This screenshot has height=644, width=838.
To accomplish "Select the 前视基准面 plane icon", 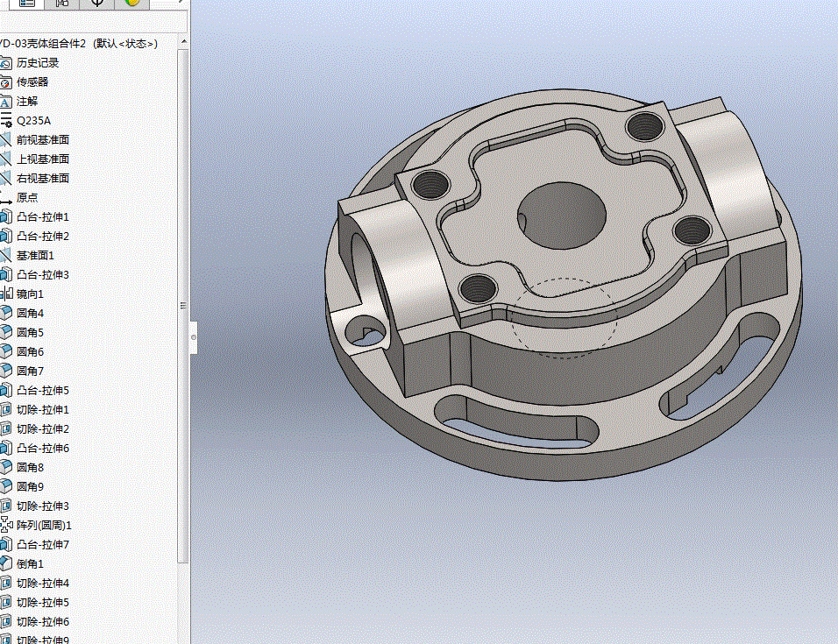I will (5, 140).
